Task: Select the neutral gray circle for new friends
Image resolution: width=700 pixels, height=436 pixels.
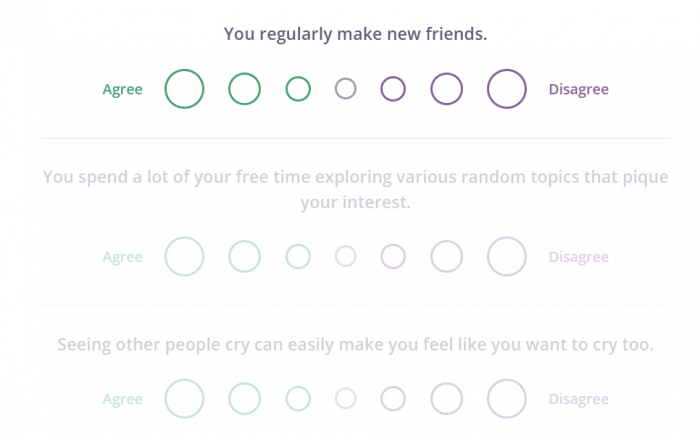Action: [x=346, y=88]
